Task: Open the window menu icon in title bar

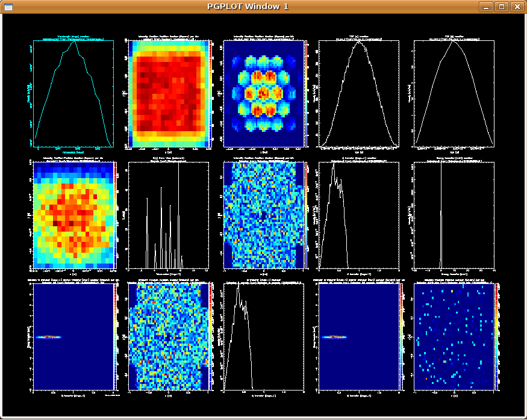Action: pyautogui.click(x=8, y=7)
